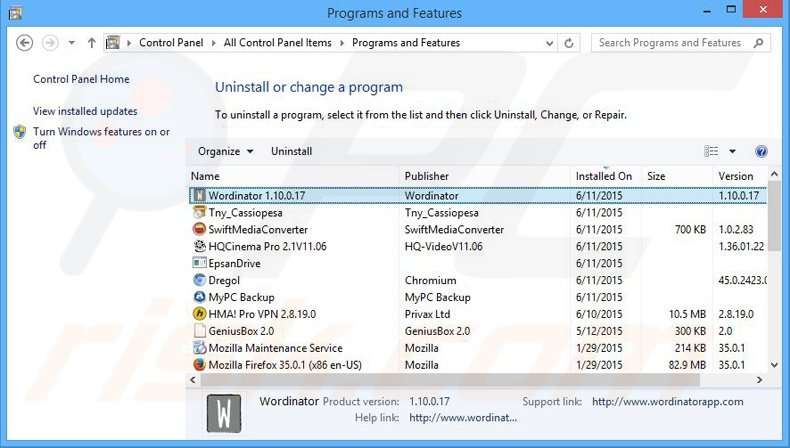The height and width of the screenshot is (448, 790).
Task: Open View installed updates link
Action: point(85,111)
